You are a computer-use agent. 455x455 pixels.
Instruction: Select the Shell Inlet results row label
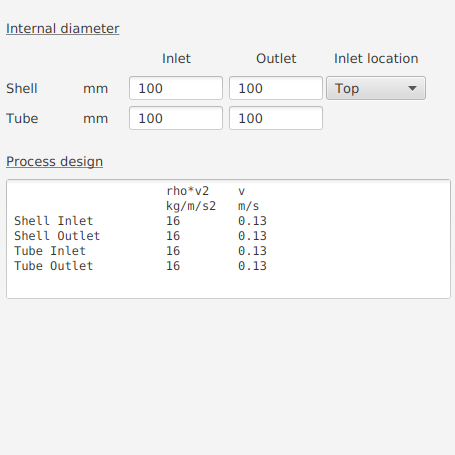pyautogui.click(x=53, y=221)
